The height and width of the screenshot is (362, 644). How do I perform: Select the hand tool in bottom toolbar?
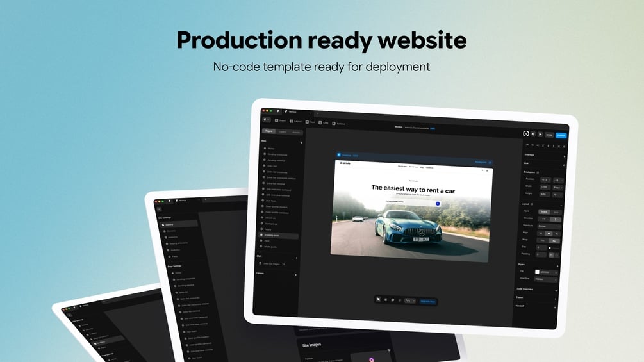(x=385, y=300)
